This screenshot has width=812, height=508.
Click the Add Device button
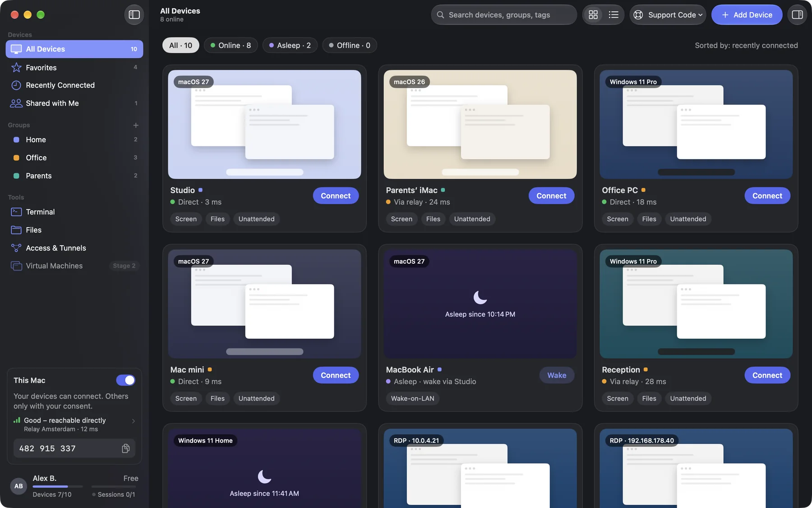[x=747, y=15]
